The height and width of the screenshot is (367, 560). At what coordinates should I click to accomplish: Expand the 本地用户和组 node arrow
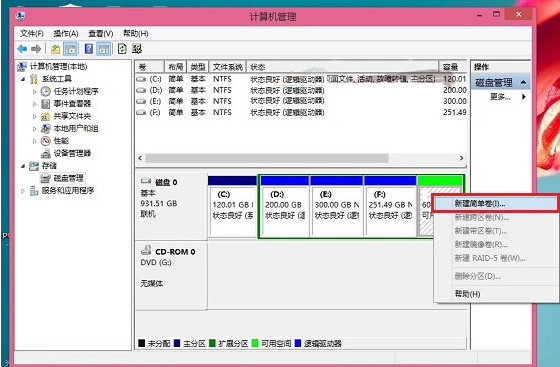tap(35, 129)
